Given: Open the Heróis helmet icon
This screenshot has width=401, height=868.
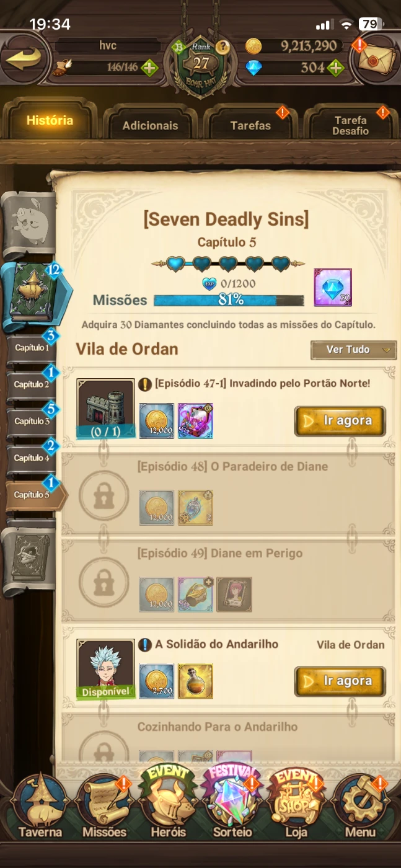Looking at the screenshot, I should [166, 804].
